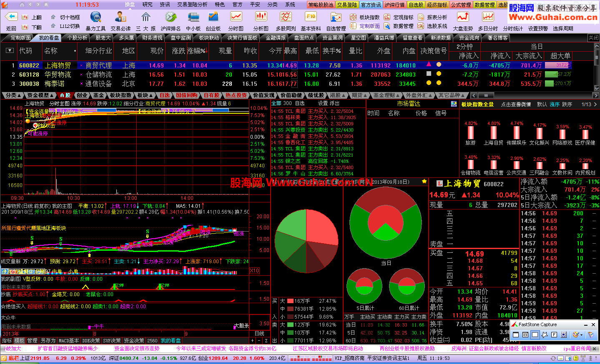Expand the 板块 dropdown tab
Viewport: 600px width, 364px height.
tap(145, 95)
